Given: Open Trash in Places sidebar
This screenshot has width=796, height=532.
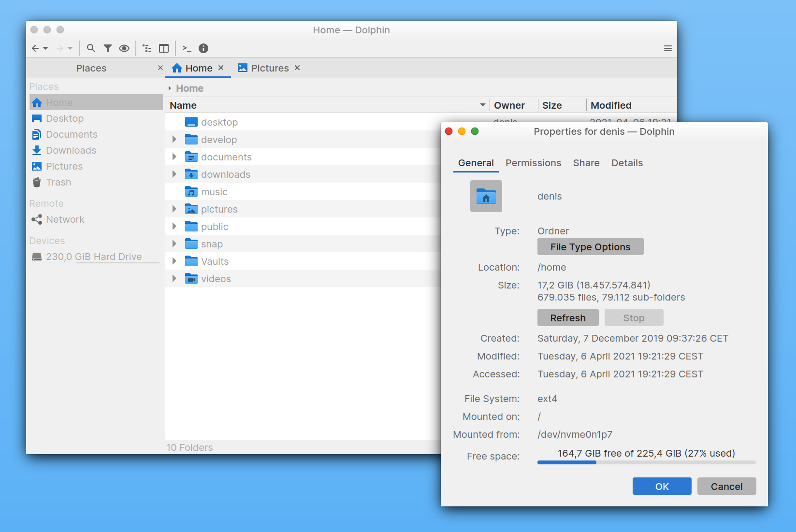Looking at the screenshot, I should point(96,182).
